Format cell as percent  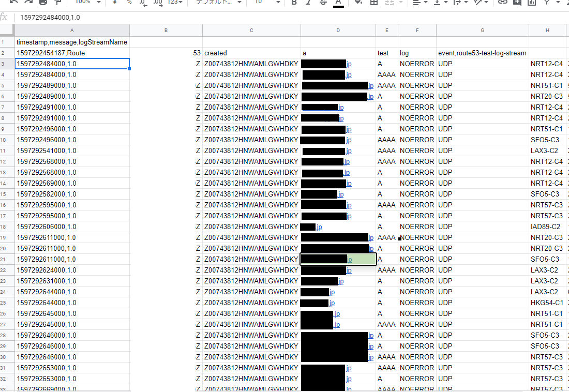[129, 2]
